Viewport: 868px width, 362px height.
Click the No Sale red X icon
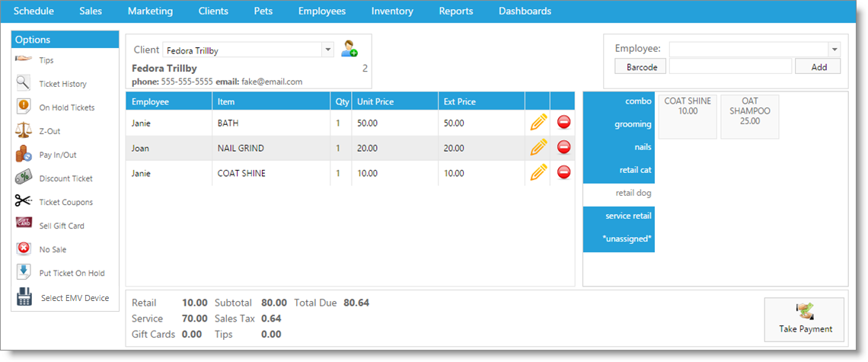tap(24, 249)
